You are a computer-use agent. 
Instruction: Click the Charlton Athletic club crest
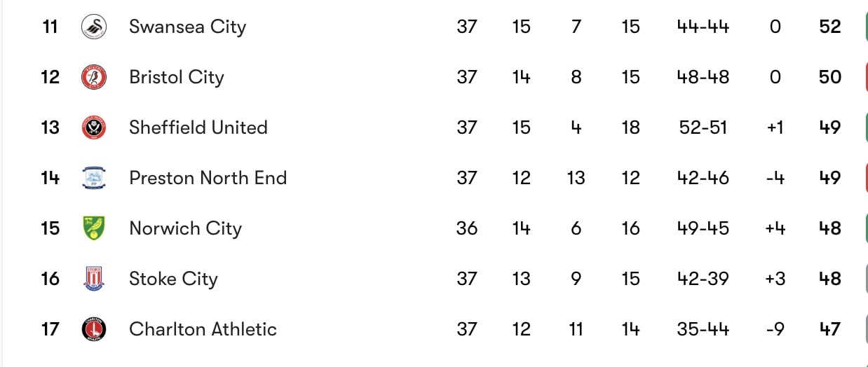(x=93, y=329)
